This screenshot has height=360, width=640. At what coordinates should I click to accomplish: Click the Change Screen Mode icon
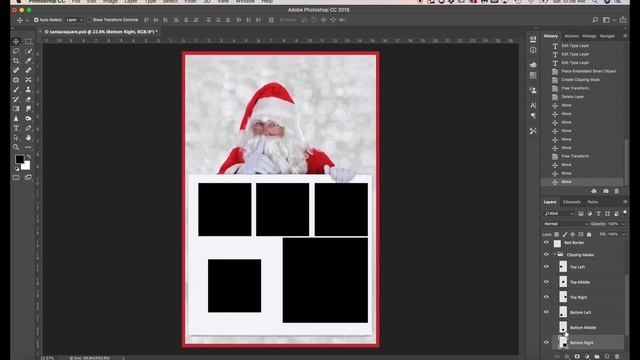click(28, 178)
